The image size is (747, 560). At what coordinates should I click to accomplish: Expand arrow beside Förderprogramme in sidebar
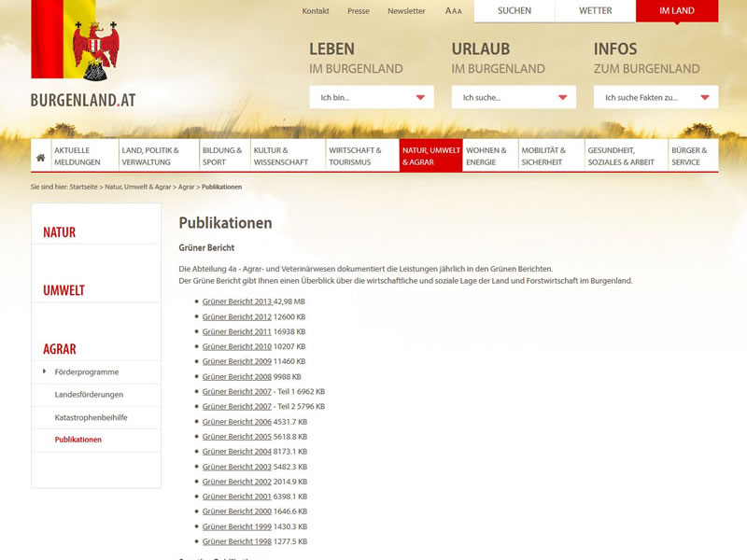tap(44, 371)
